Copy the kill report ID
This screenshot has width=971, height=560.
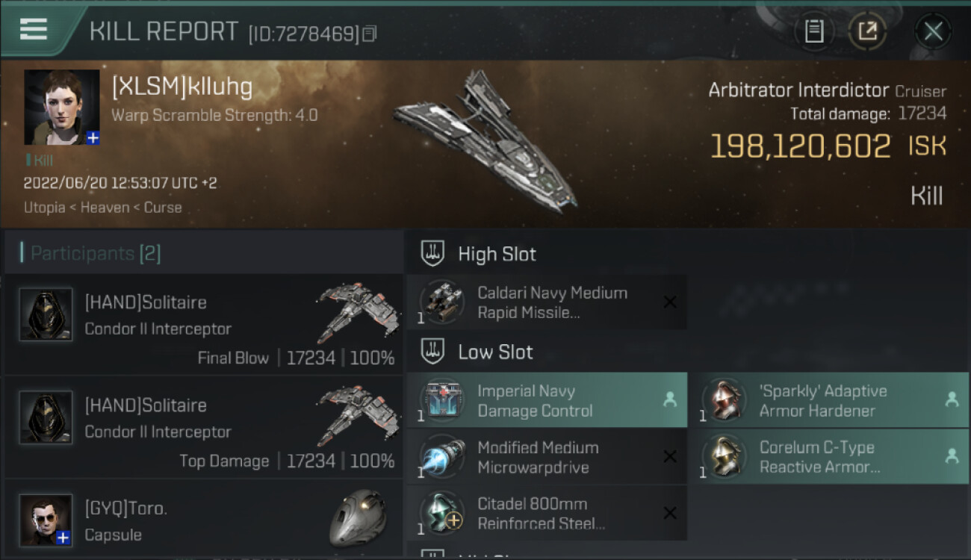370,34
